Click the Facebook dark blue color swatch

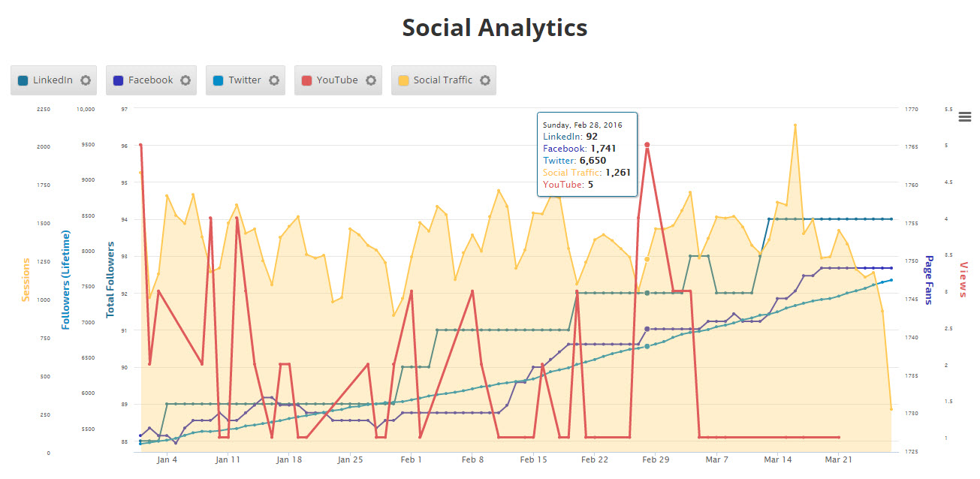pyautogui.click(x=118, y=80)
